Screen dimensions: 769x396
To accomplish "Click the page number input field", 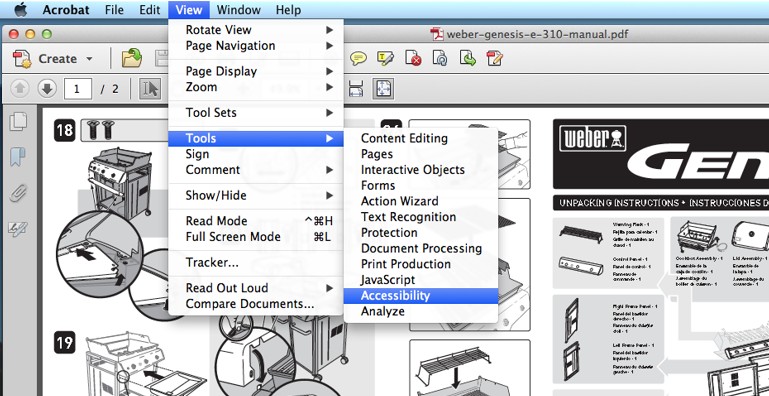I will [77, 89].
